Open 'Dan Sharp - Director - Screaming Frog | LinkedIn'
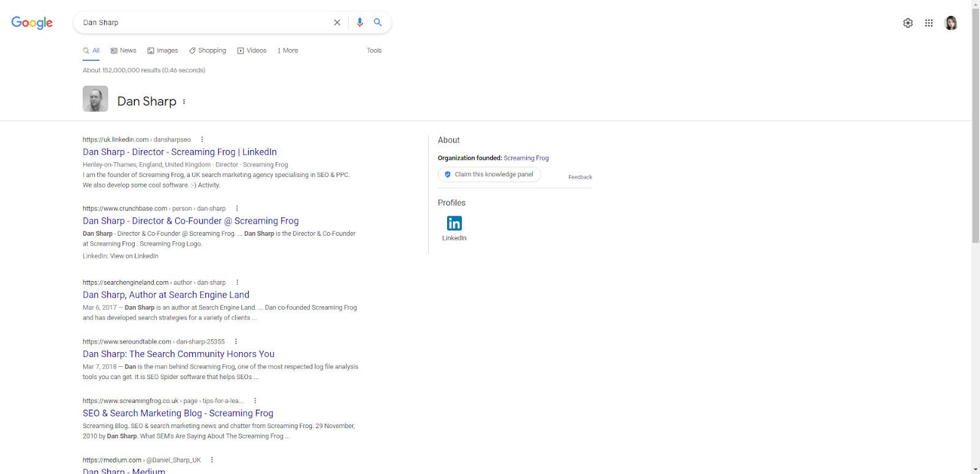 [x=179, y=152]
